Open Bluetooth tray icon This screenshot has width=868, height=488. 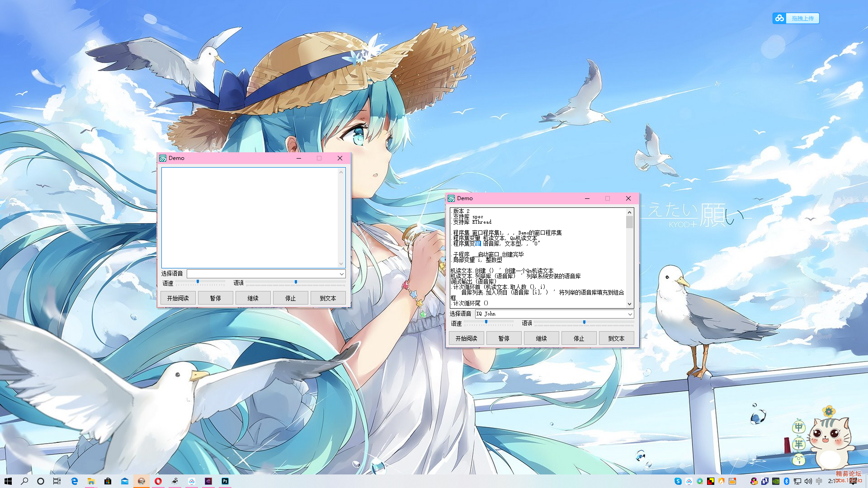pos(786,481)
